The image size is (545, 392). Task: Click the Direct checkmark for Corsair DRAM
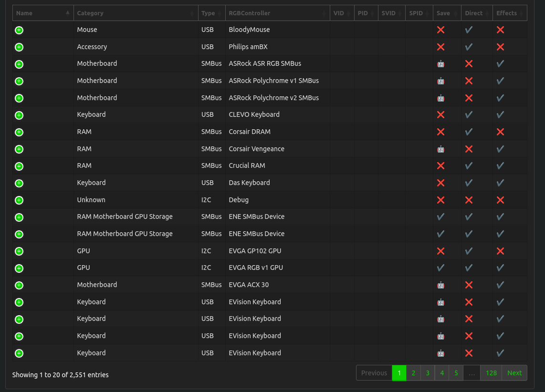(x=469, y=132)
